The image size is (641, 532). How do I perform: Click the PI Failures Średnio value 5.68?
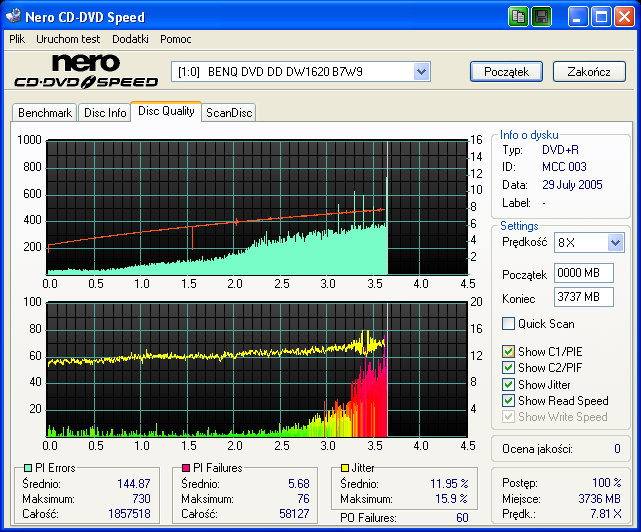(298, 484)
